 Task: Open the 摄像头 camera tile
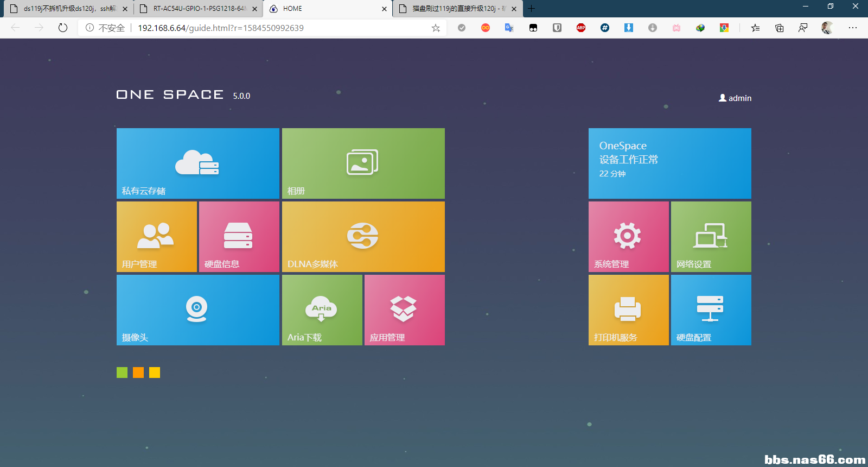coord(198,310)
